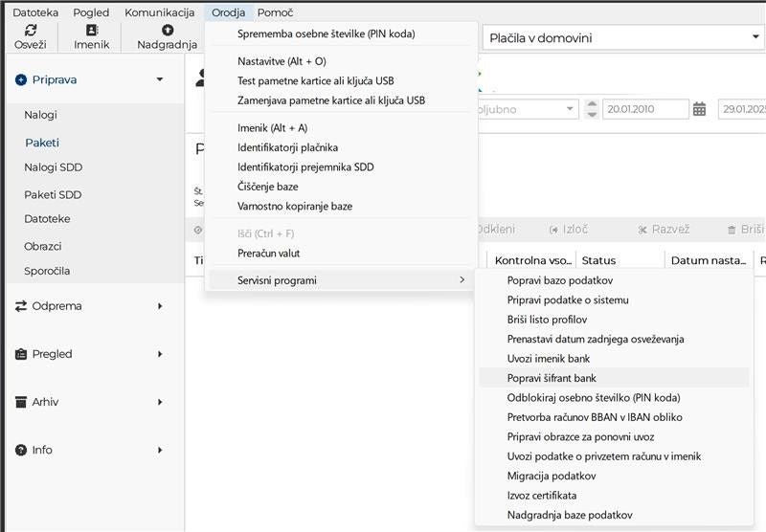Select Migracija podatkov from submenu
The width and height of the screenshot is (766, 532).
coord(552,476)
